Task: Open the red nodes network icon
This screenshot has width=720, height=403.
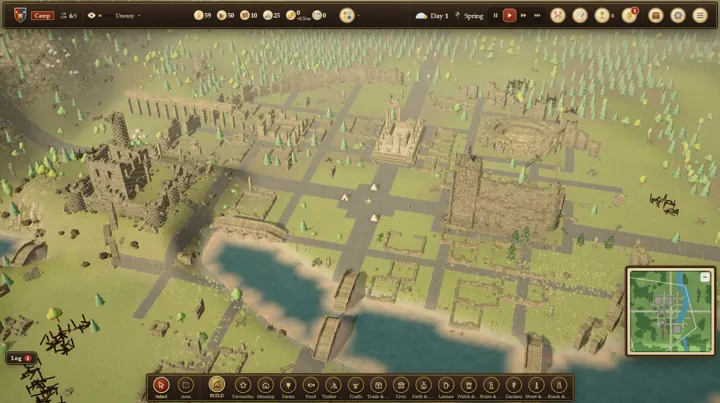Action: coord(557,16)
